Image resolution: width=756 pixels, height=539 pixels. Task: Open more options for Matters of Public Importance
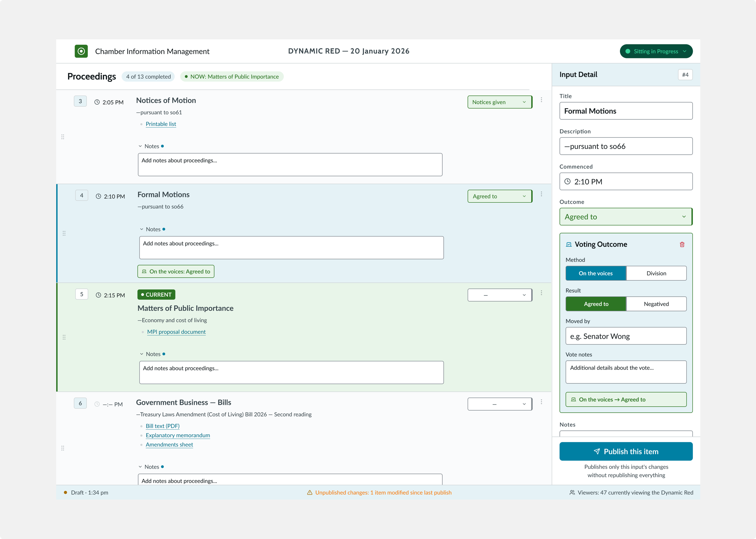pos(541,293)
